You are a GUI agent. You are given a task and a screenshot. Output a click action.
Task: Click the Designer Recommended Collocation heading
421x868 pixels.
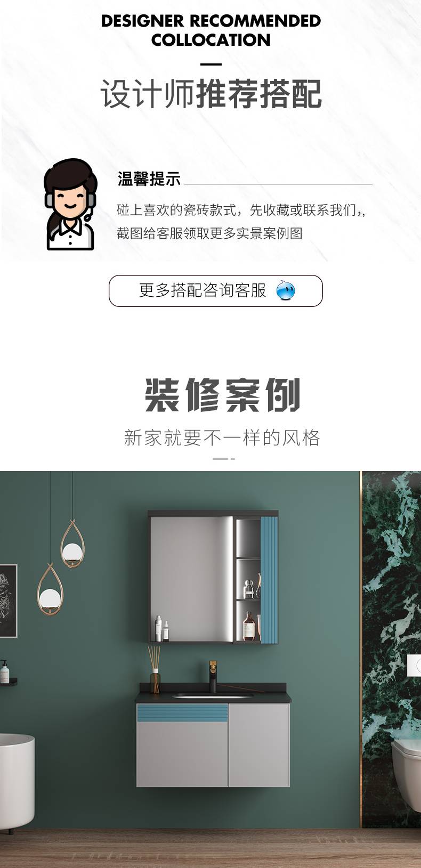tap(211, 30)
